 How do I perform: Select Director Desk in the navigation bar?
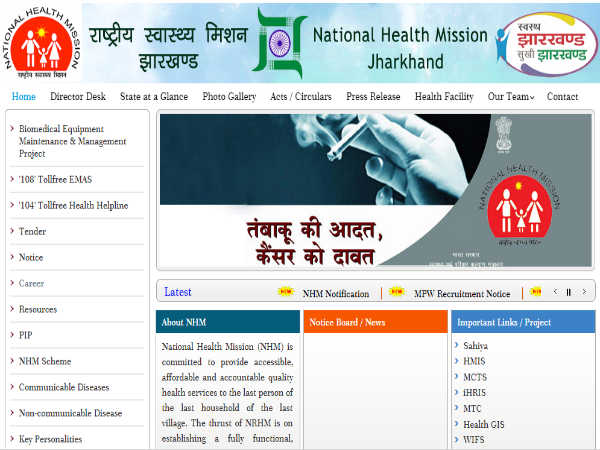(x=78, y=97)
